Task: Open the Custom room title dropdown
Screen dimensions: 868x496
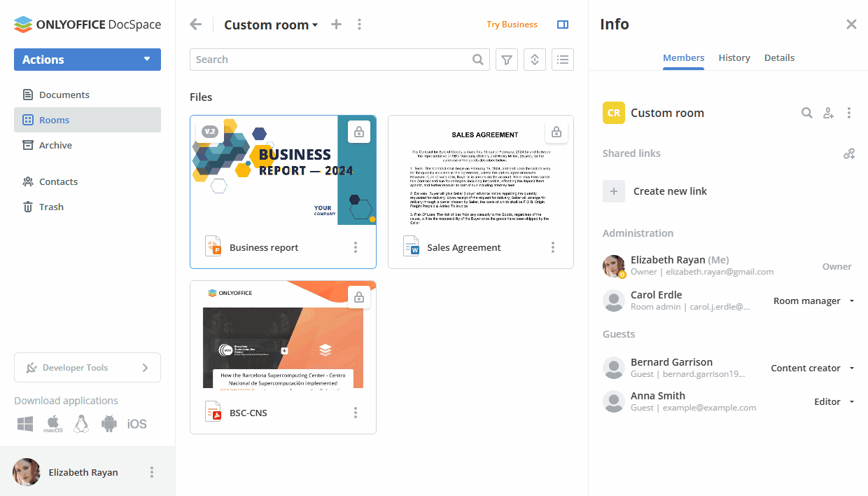Action: coord(271,25)
